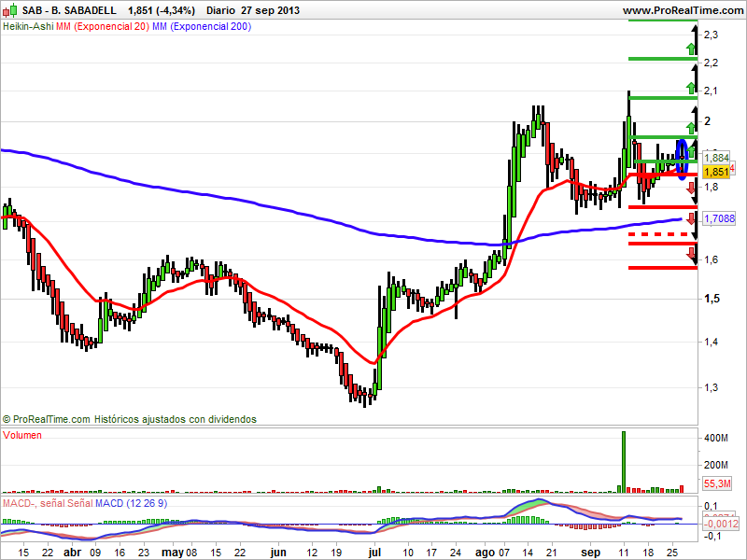Click the 1,4 price axis label
The height and width of the screenshot is (560, 747).
pyautogui.click(x=711, y=342)
